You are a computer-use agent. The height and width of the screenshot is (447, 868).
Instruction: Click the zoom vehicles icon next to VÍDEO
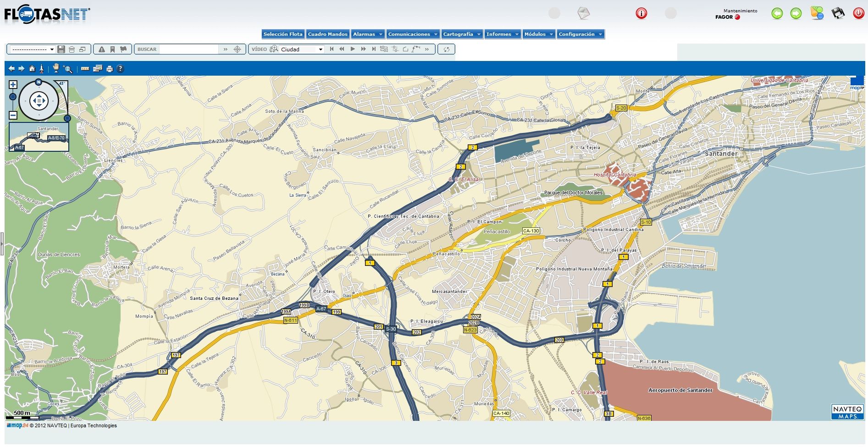[x=274, y=49]
